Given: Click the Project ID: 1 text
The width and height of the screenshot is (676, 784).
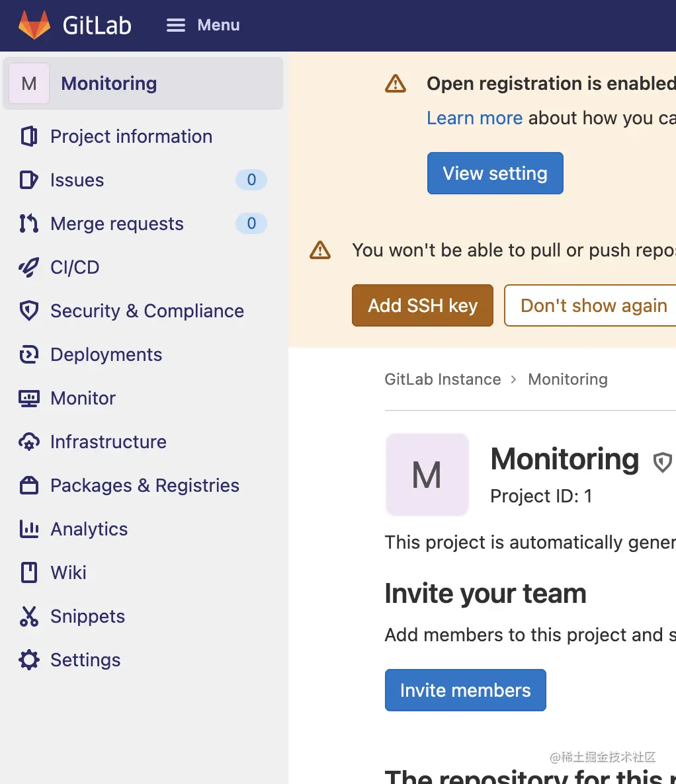Looking at the screenshot, I should pyautogui.click(x=542, y=496).
